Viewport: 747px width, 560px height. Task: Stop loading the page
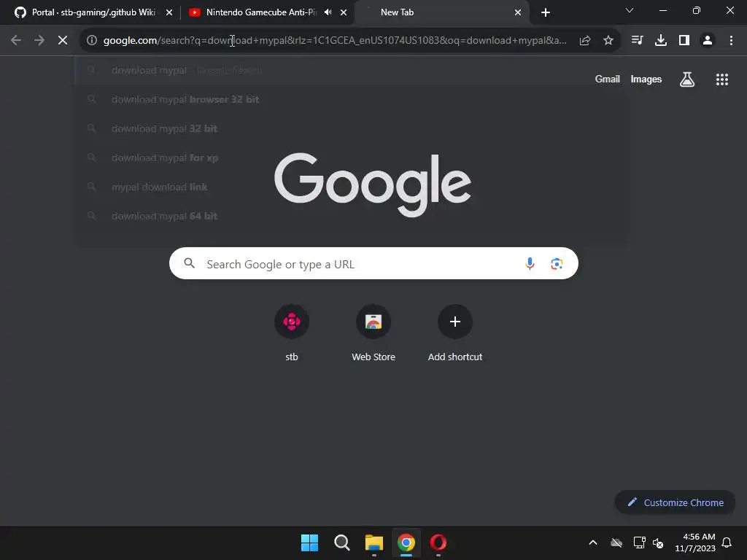[63, 41]
